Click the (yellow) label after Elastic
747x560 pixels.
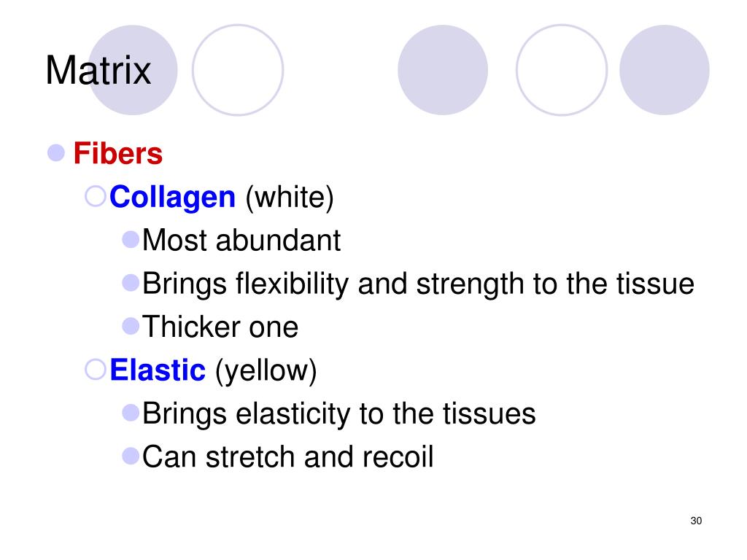tap(266, 371)
